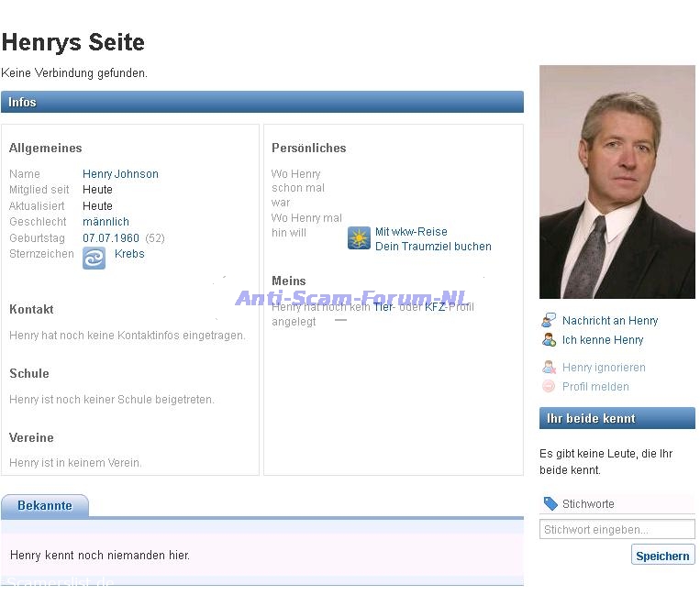This screenshot has height=595, width=700.
Task: Click the blue tag icon beside Stichworte
Action: 550,503
